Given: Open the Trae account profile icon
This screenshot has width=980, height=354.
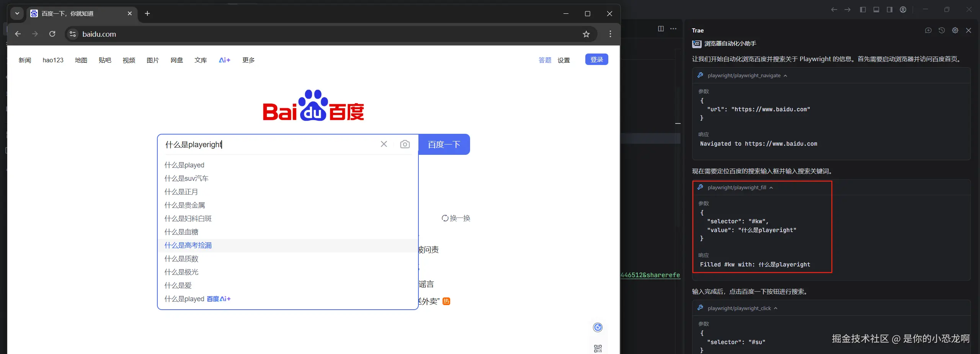Looking at the screenshot, I should coord(903,10).
